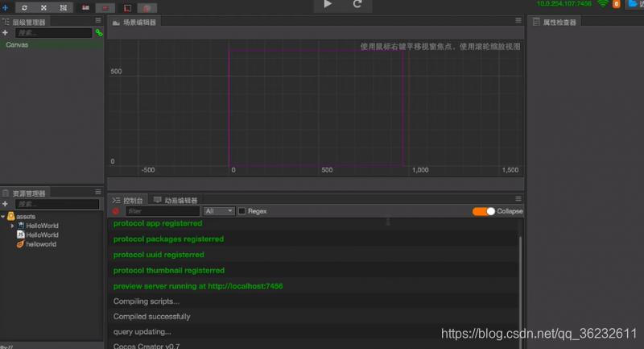
Task: Click the green link icon beside hierarchy search
Action: (x=99, y=33)
